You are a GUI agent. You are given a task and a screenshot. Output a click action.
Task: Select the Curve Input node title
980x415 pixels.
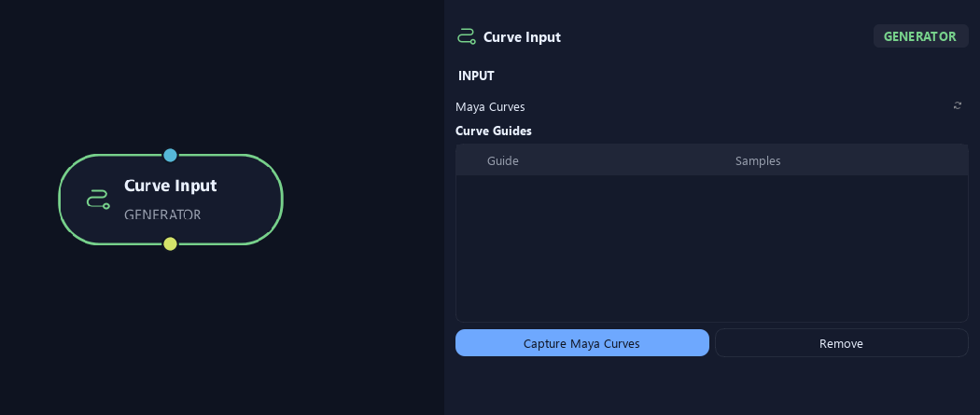pos(171,186)
